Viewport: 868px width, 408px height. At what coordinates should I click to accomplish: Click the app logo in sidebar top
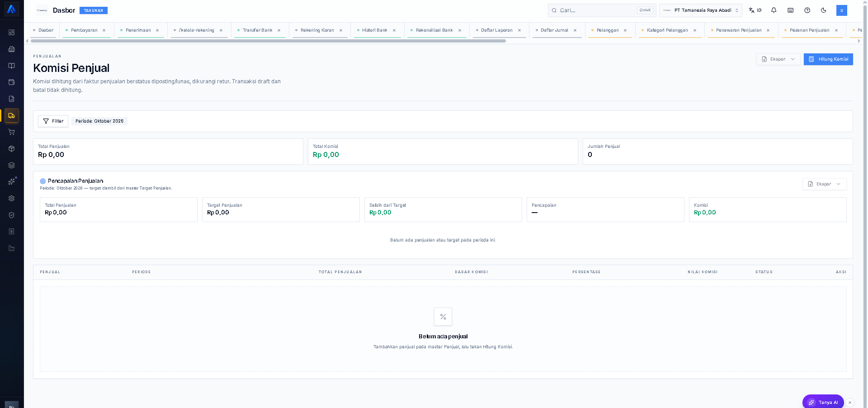coord(12,9)
